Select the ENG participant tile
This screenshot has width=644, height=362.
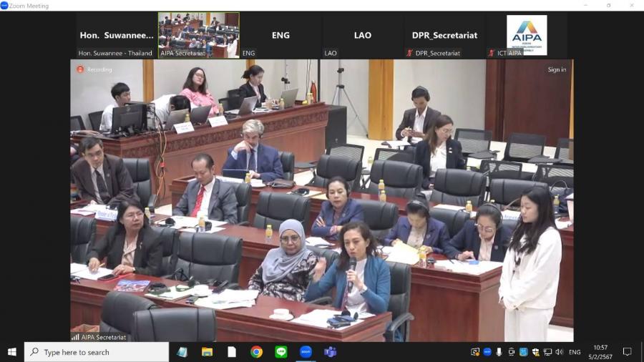pos(280,35)
